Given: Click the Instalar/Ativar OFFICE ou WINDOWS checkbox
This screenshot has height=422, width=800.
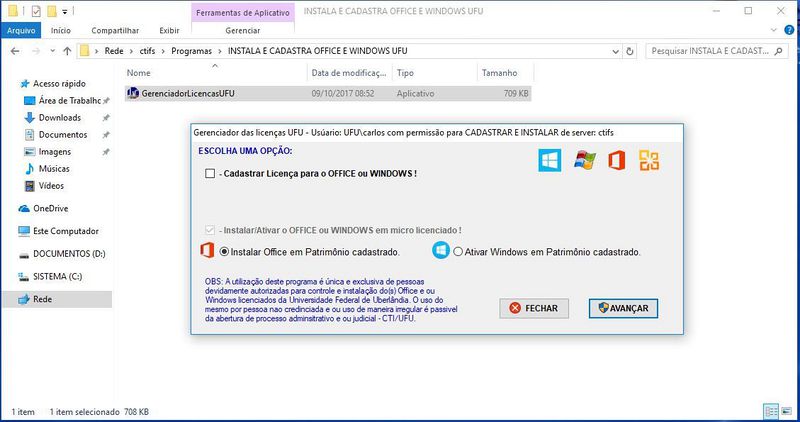Looking at the screenshot, I should click(x=210, y=230).
